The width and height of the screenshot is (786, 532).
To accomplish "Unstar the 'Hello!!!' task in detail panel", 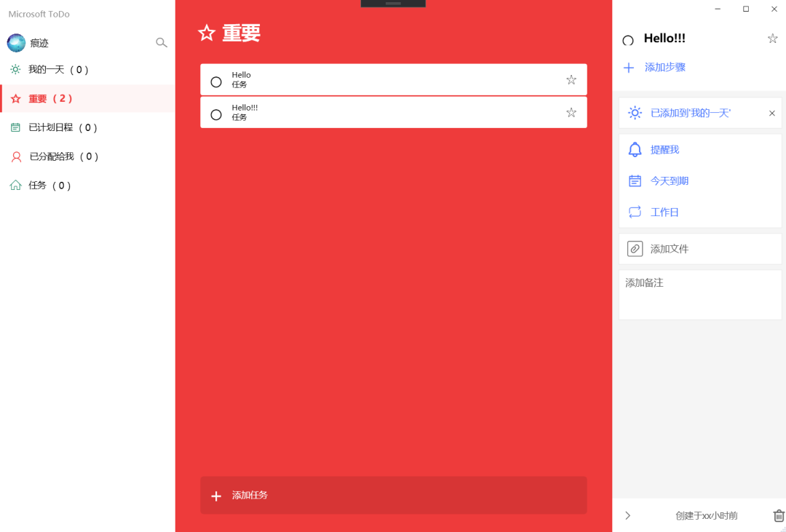I will 772,38.
